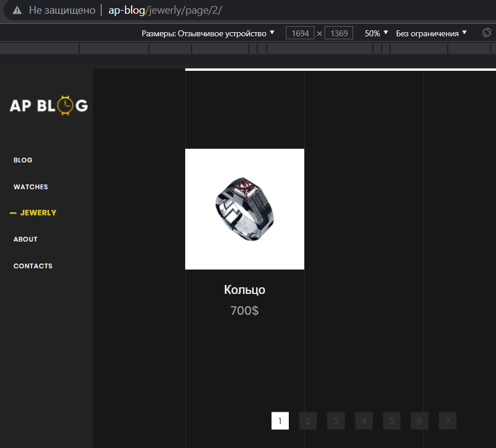Open the throttling 'Без ограничения' dropdown
The height and width of the screenshot is (448, 496).
tap(431, 33)
